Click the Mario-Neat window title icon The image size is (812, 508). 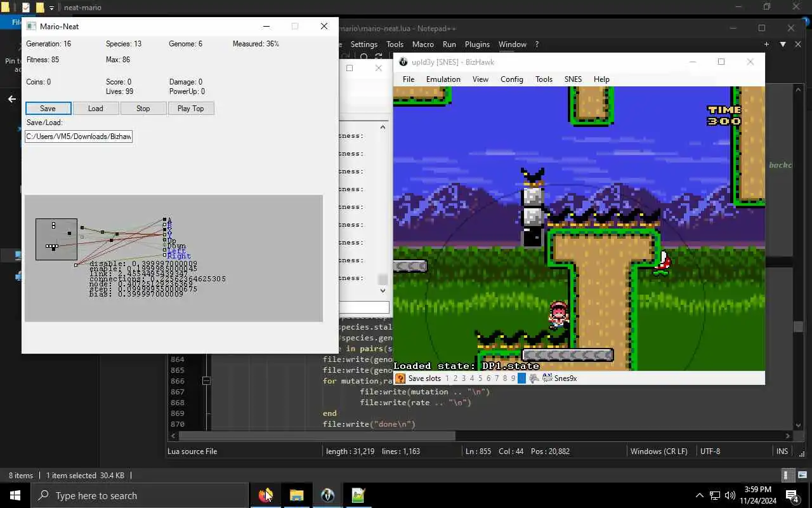(x=31, y=26)
